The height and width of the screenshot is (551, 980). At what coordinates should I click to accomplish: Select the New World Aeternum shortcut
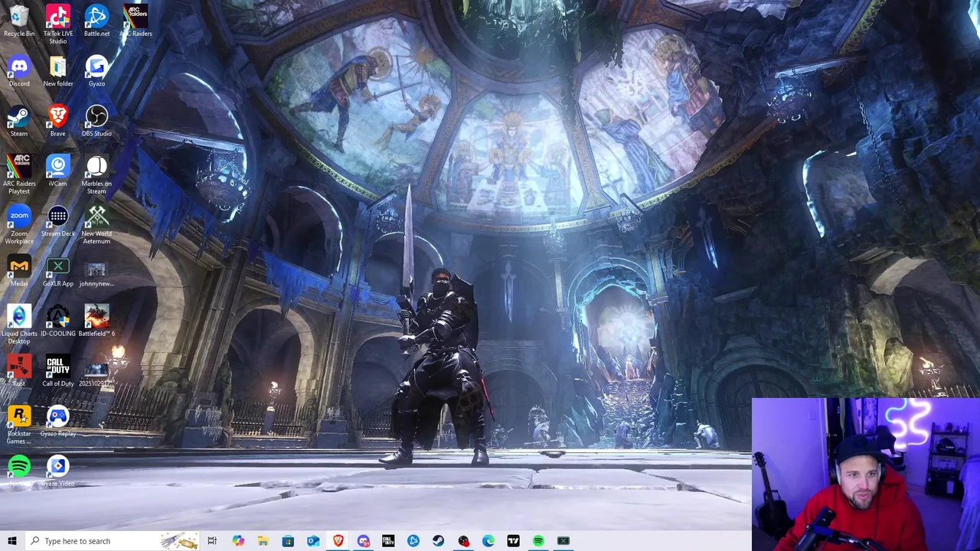pyautogui.click(x=96, y=224)
